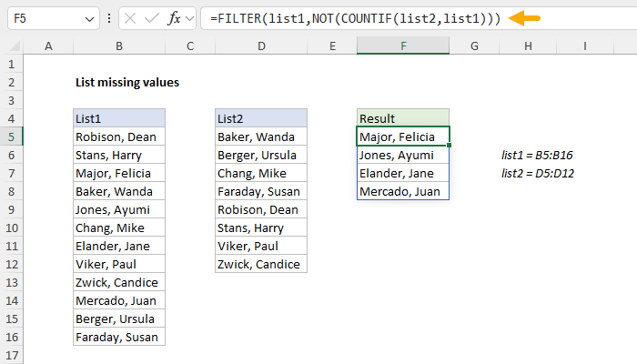Select 'Stans, Harry' in List1
637x364 pixels.
pos(119,156)
